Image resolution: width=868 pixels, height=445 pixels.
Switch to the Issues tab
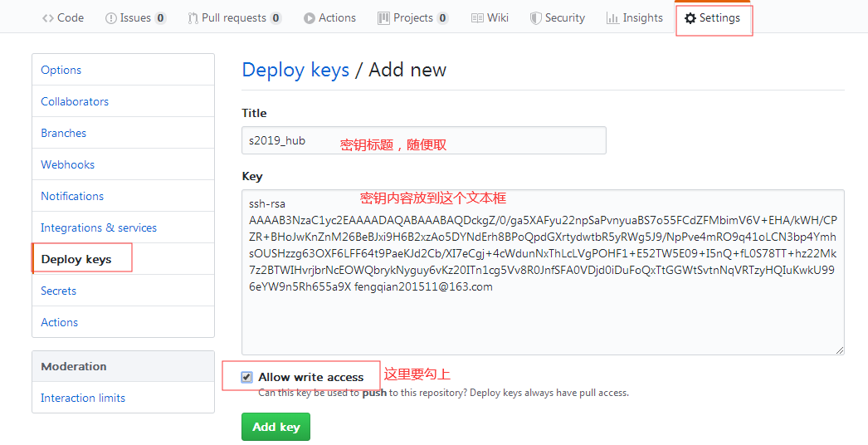click(135, 17)
